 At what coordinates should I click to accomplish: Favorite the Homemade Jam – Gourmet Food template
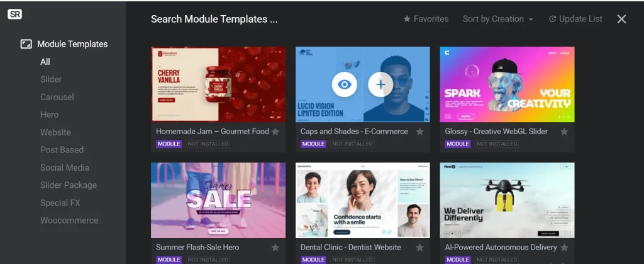coord(275,132)
